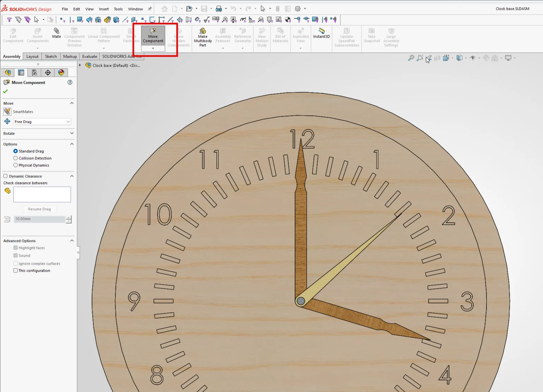Click the clearance value spinner arrows
The image size is (543, 392).
(69, 219)
